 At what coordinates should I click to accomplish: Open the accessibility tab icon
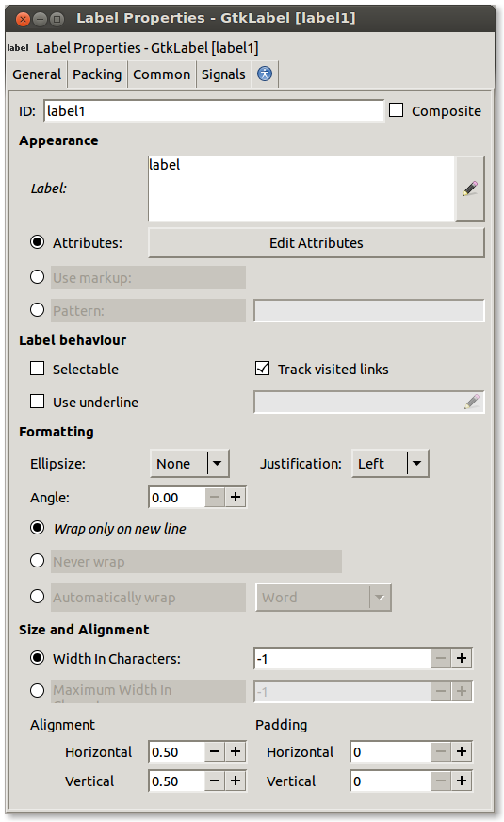265,74
